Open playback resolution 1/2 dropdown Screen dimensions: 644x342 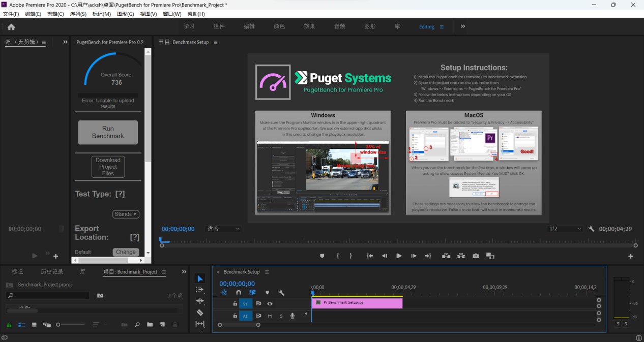tap(565, 229)
